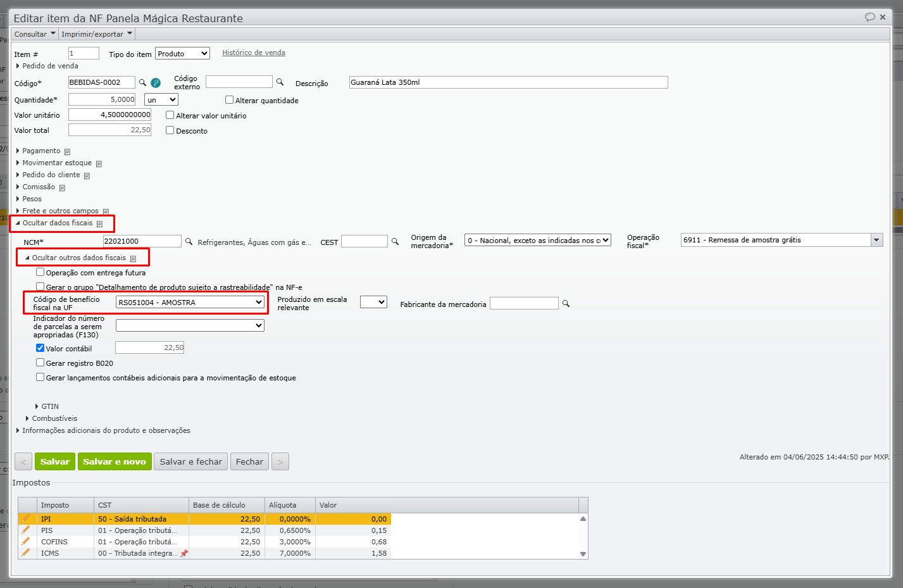Click the Código externo input field
This screenshot has width=903, height=588.
pos(239,82)
